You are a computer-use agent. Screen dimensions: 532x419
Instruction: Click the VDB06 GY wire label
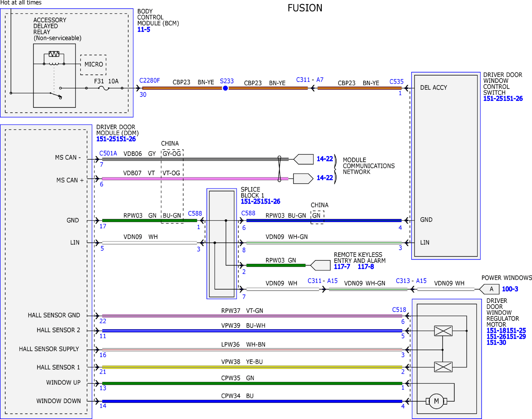(x=140, y=154)
